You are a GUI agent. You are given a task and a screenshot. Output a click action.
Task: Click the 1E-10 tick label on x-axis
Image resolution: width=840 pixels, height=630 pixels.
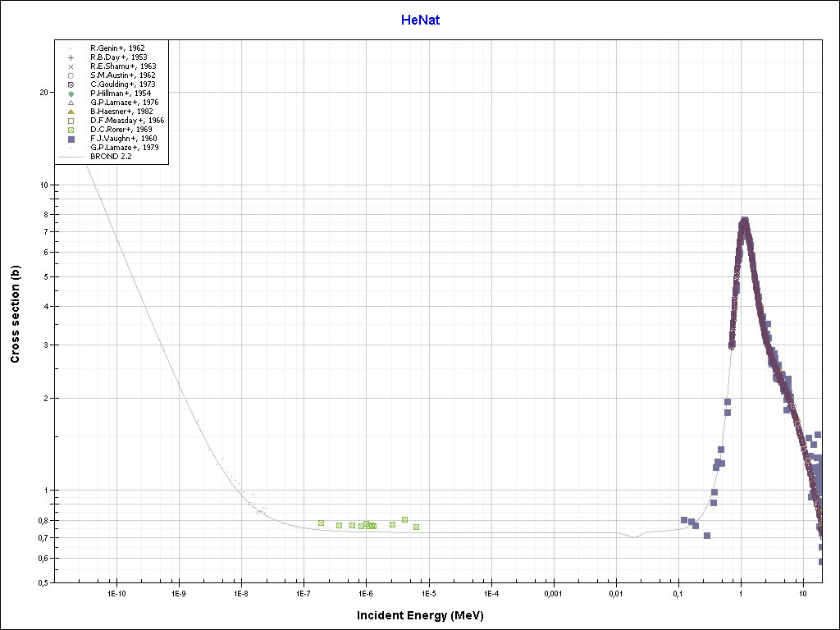click(116, 593)
